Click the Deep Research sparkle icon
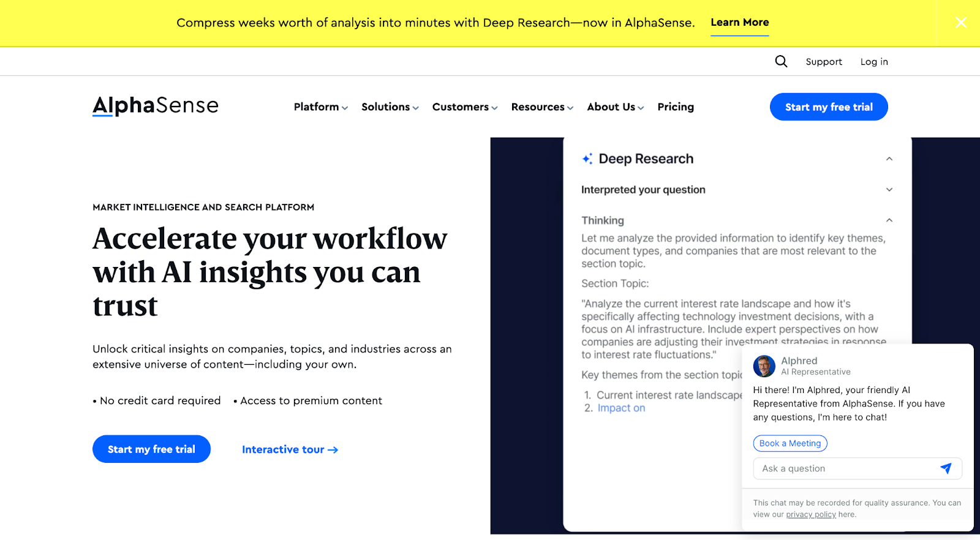The width and height of the screenshot is (980, 540). tap(587, 159)
